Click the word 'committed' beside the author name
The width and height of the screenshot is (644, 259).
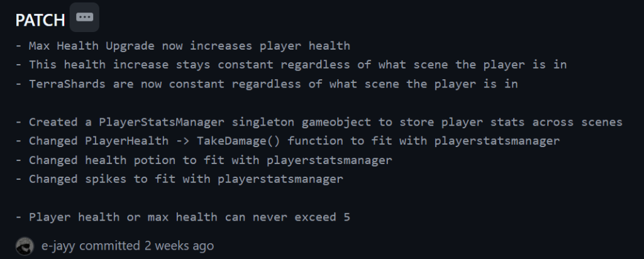(x=109, y=246)
